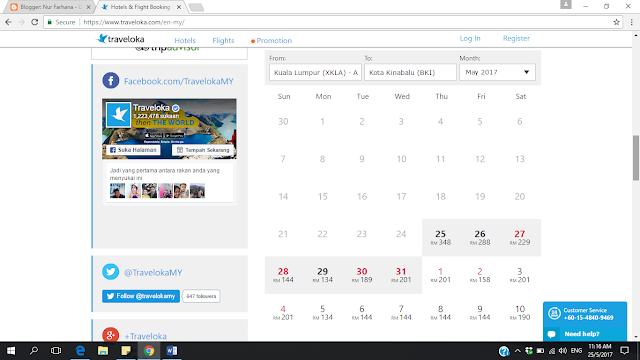
Task: Open a new browser tab
Action: 196,7
